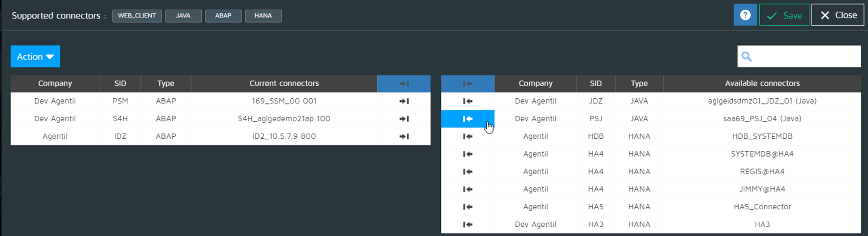Screen dimensions: 868x236
Task: Open the Action dropdown menu
Action: click(35, 56)
